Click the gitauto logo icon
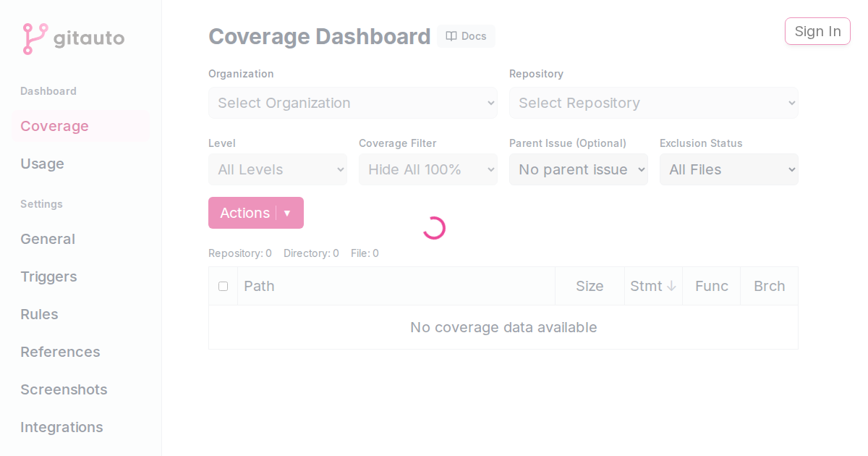Image resolution: width=868 pixels, height=456 pixels. (x=35, y=38)
